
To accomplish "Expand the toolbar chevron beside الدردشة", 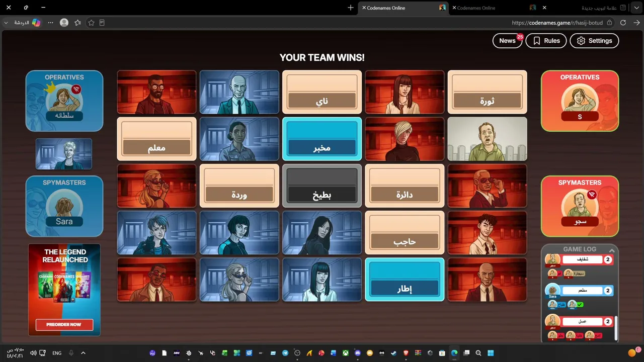I will pos(6,23).
